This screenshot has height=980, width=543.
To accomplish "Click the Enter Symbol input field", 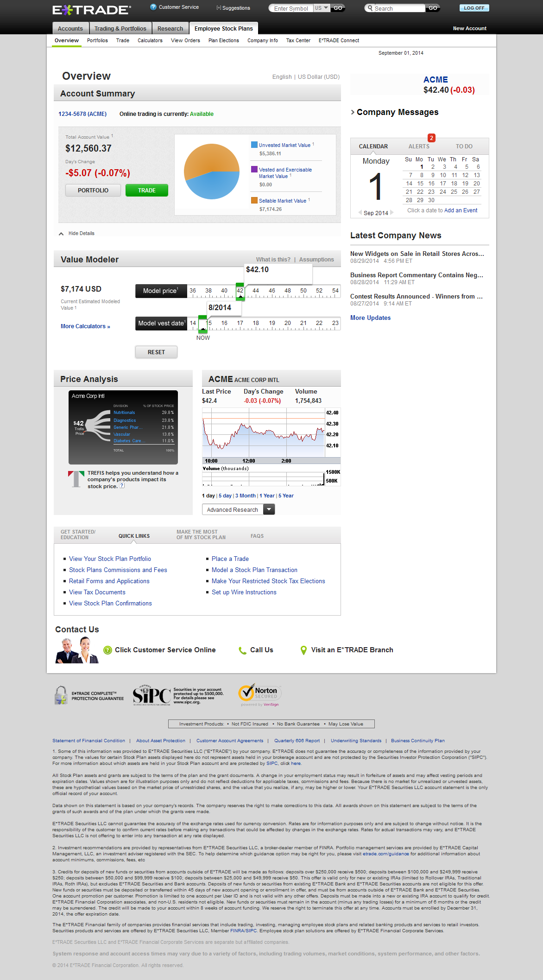I will click(291, 8).
